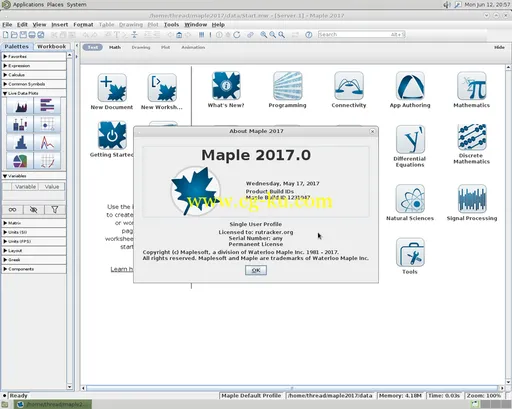Image resolution: width=512 pixels, height=409 pixels.
Task: Open the Discrete Mathematics abacus icon
Action: pyautogui.click(x=472, y=137)
